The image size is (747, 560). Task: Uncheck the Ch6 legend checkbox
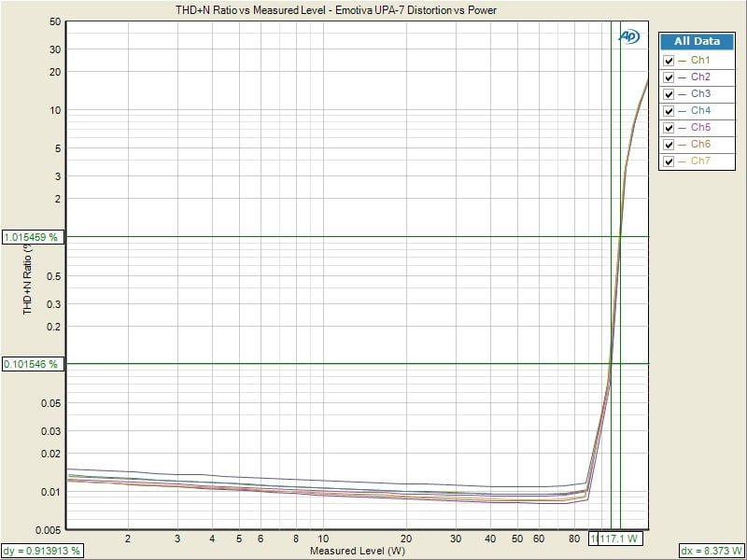(x=669, y=145)
